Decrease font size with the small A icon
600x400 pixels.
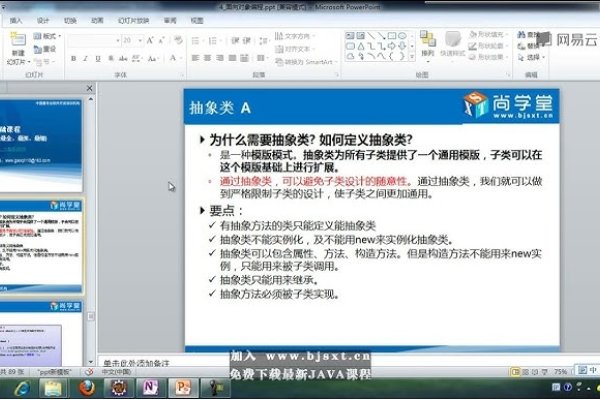coord(161,40)
